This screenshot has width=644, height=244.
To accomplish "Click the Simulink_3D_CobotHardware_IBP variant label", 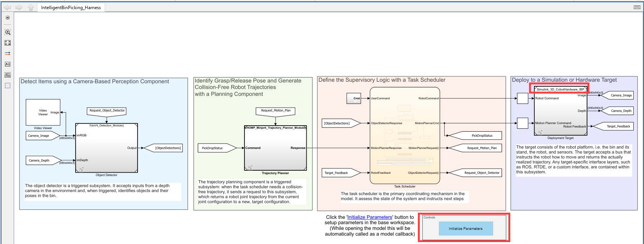I will [560, 89].
